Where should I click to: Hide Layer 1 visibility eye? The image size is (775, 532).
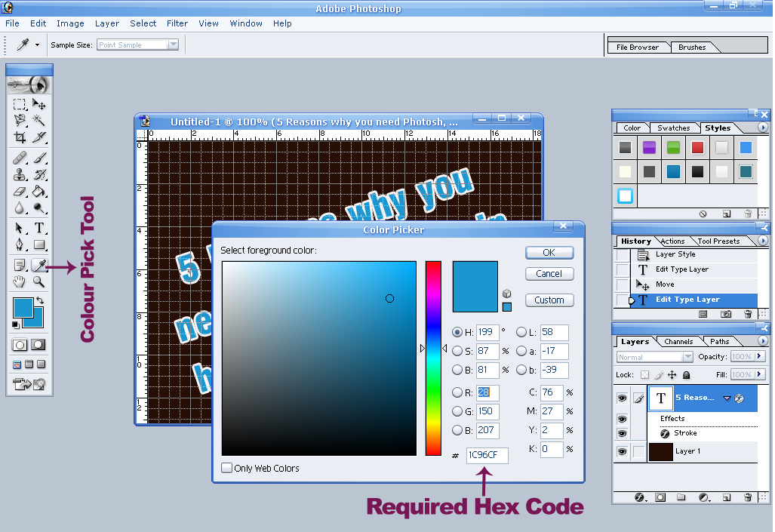point(623,451)
